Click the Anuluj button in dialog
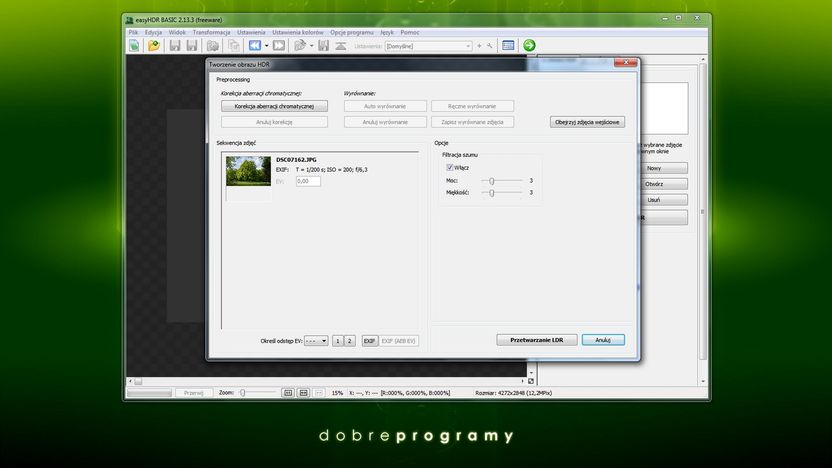This screenshot has height=468, width=832. pyautogui.click(x=603, y=340)
